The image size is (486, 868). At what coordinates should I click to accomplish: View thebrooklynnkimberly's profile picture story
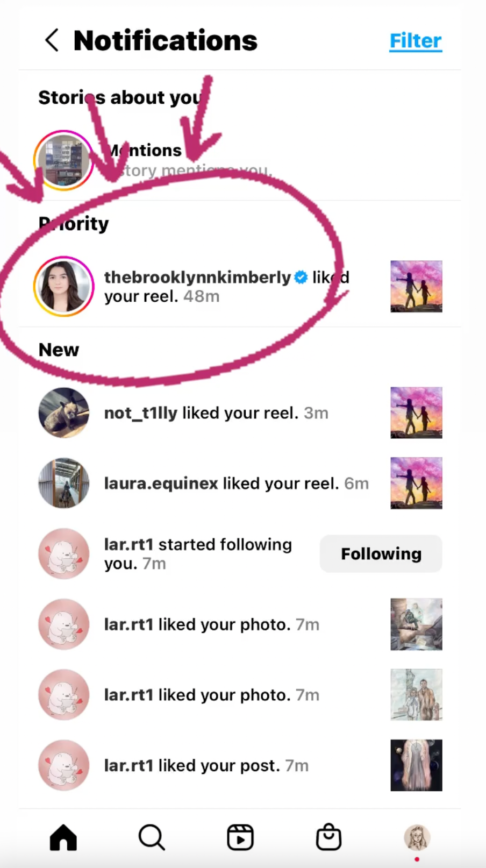pos(64,286)
